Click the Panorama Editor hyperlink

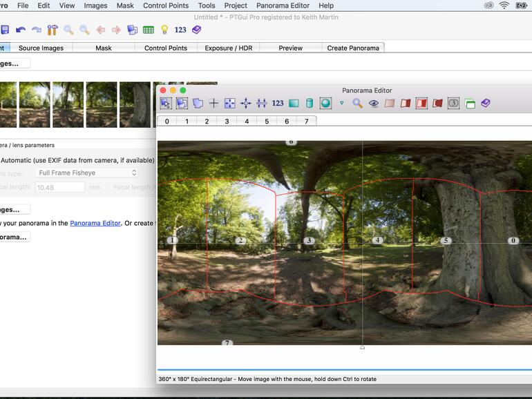(95, 223)
